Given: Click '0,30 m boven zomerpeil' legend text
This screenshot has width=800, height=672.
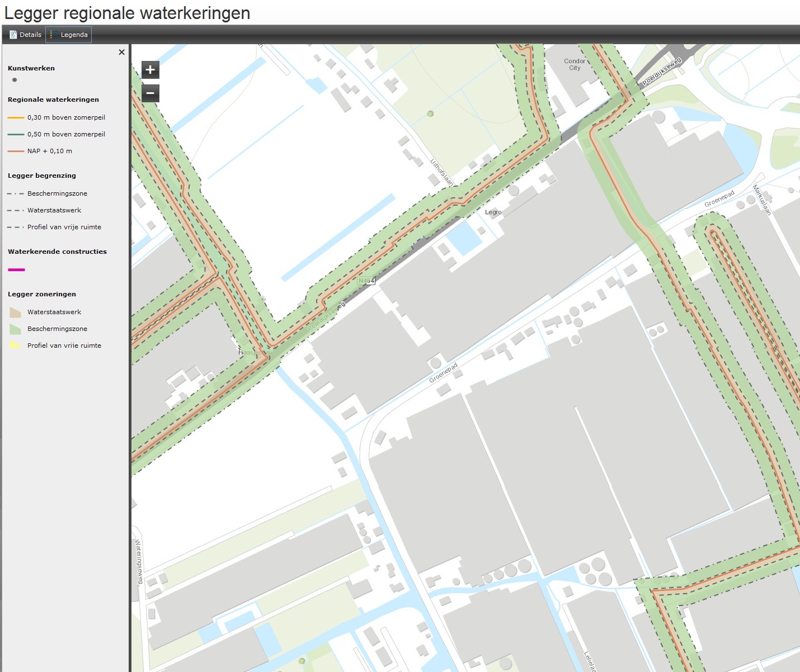Looking at the screenshot, I should pyautogui.click(x=66, y=118).
